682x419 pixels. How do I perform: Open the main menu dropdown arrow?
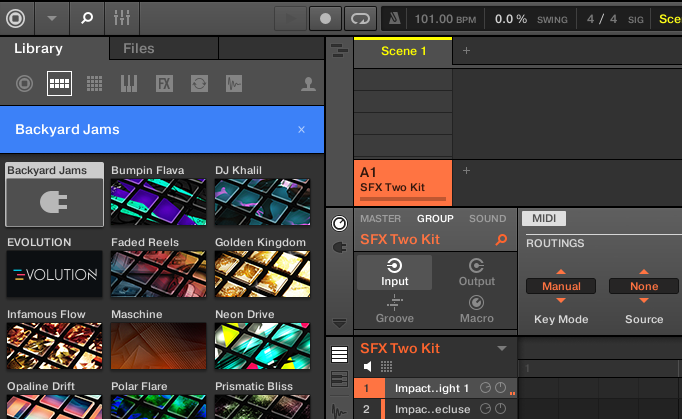[52, 18]
